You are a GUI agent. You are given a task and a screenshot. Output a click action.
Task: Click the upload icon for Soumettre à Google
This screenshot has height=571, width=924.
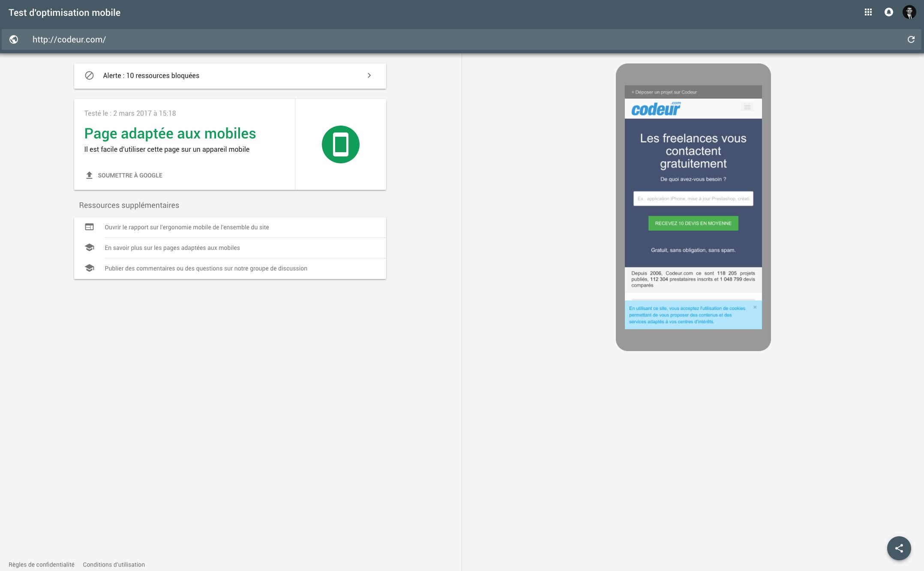point(89,175)
